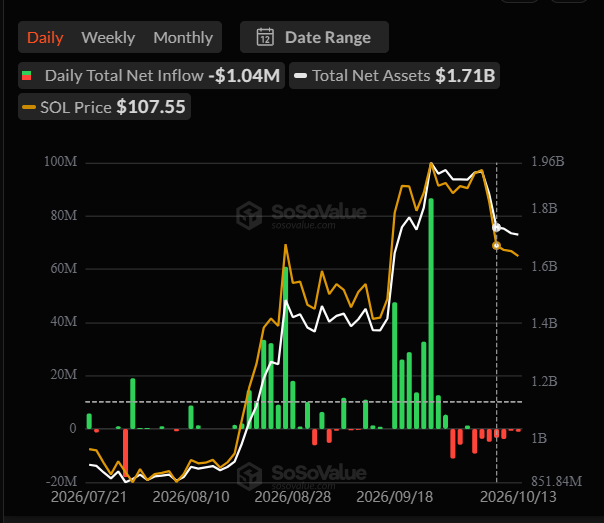604x523 pixels.
Task: Toggle the SOL Price legend
Action: 104,107
